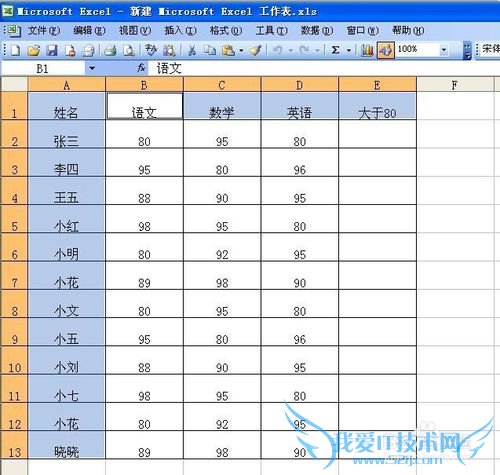Click the Excel icon in the title bar
The width and height of the screenshot is (500, 475).
click(7, 11)
